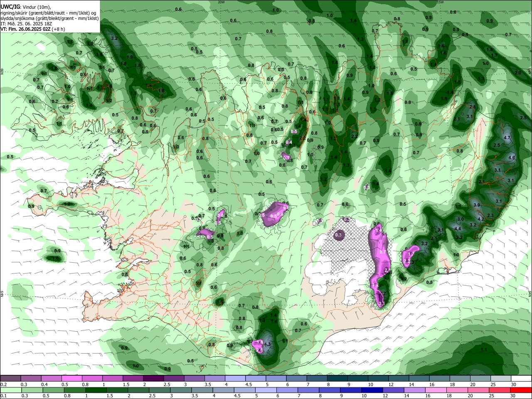
Task: Click the precipitation value '2.8' on the map
Action: coord(473,107)
